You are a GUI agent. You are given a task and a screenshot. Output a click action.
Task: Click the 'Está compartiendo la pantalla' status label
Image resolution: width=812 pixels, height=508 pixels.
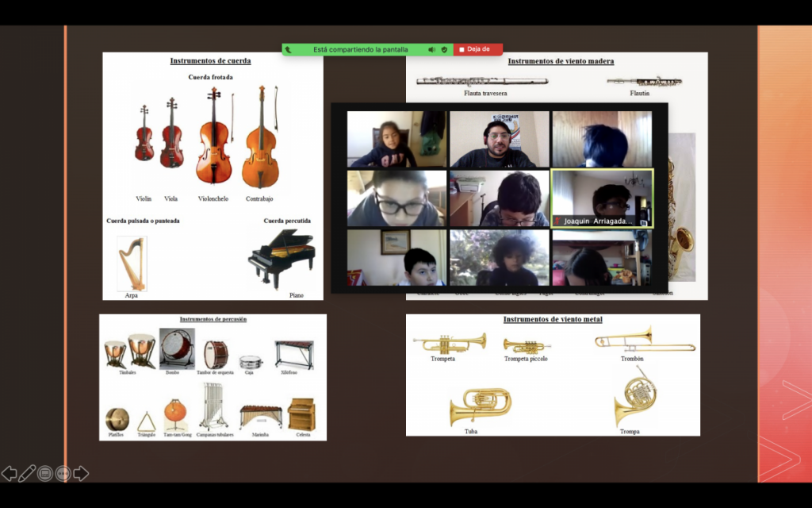(x=360, y=49)
